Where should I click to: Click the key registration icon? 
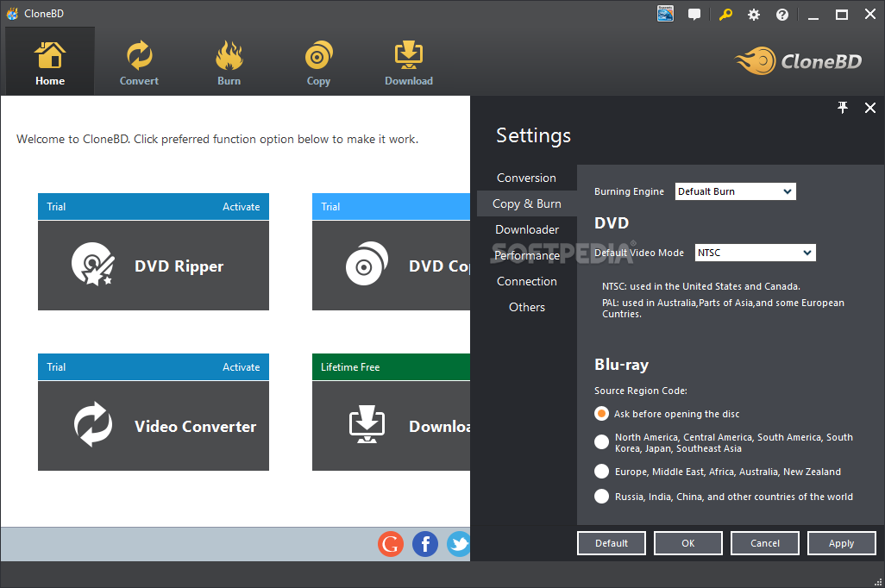click(725, 15)
